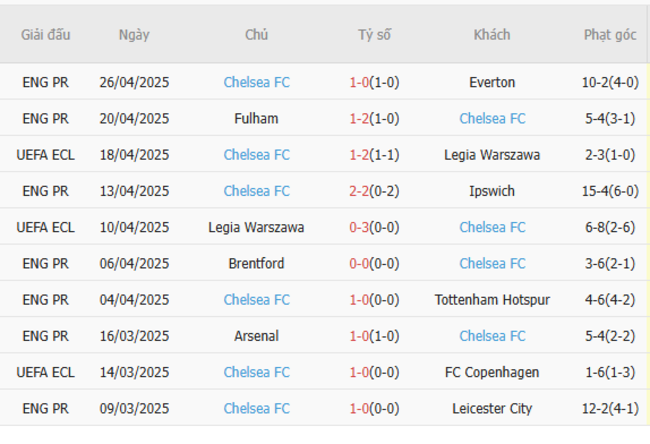650x444 pixels.
Task: Open the 0-3(0-0) match score
Action: tap(375, 228)
